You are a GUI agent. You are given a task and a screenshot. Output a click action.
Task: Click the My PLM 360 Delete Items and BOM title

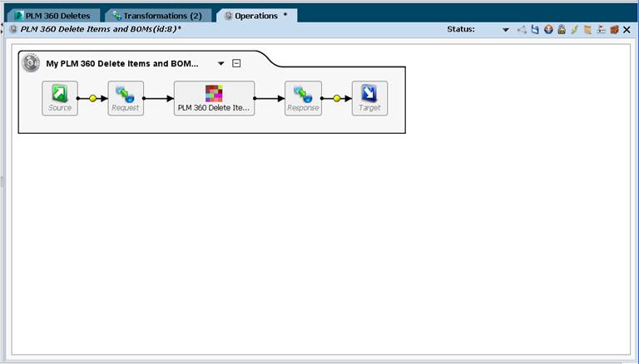[x=122, y=63]
